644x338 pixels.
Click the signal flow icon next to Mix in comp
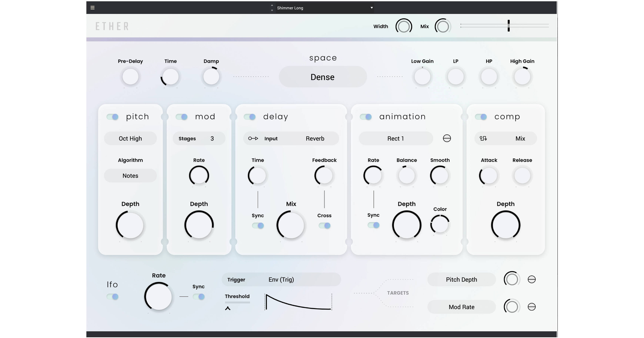tap(483, 138)
